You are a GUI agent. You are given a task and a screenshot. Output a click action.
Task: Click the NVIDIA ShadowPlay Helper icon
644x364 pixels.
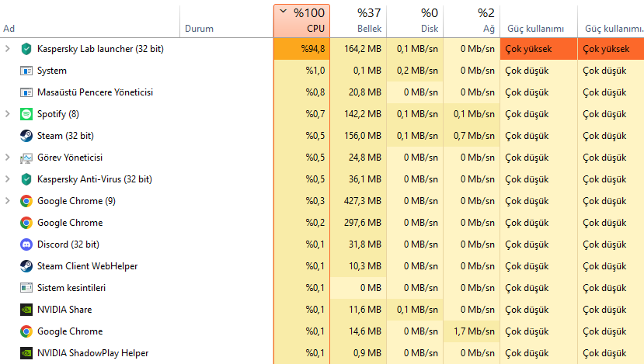[26, 353]
